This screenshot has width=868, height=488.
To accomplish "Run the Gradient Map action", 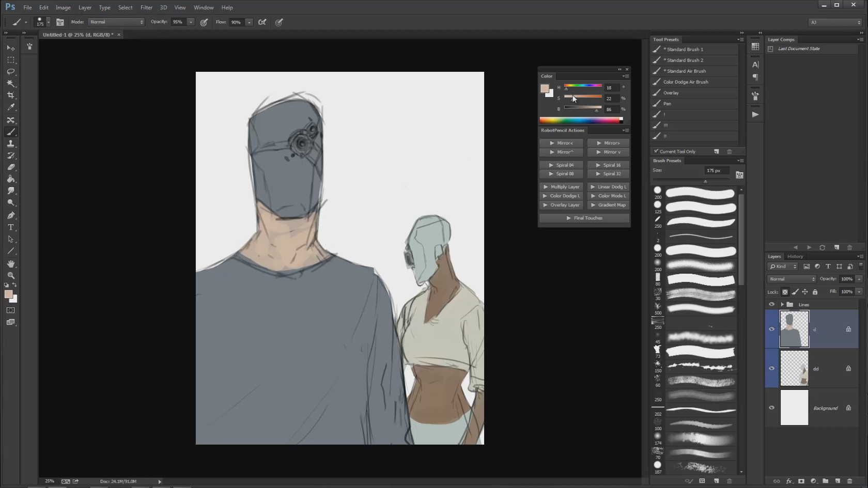I will 608,205.
